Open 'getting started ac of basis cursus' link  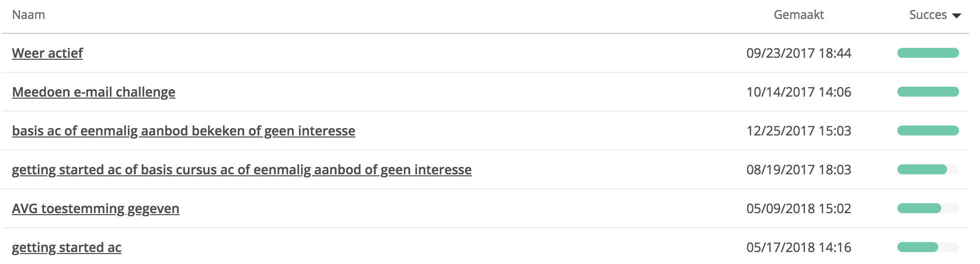242,170
